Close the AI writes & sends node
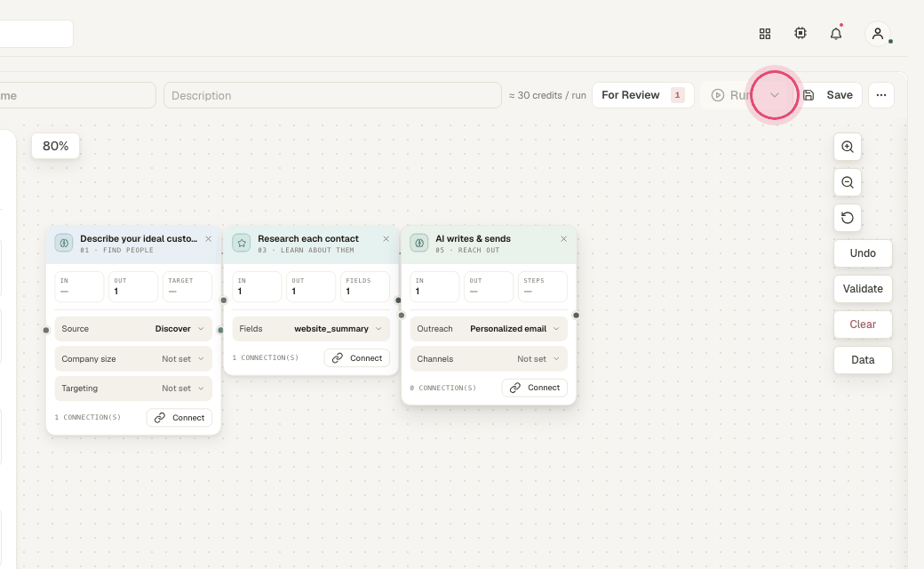This screenshot has height=569, width=924. tap(563, 239)
